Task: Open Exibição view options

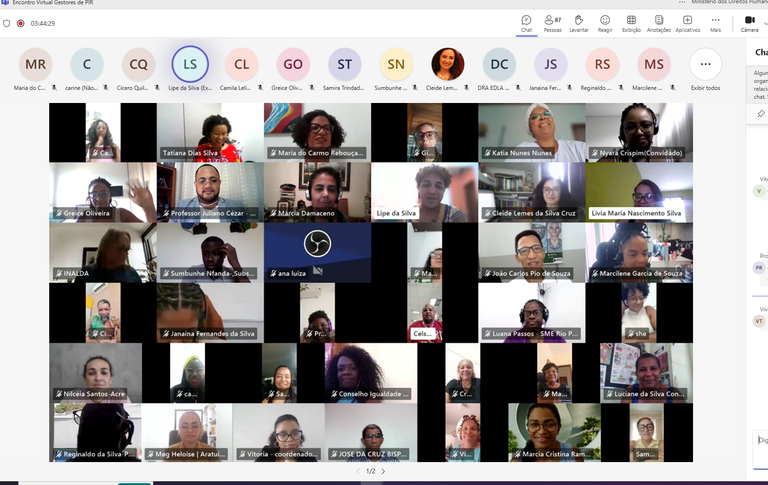Action: [631, 23]
